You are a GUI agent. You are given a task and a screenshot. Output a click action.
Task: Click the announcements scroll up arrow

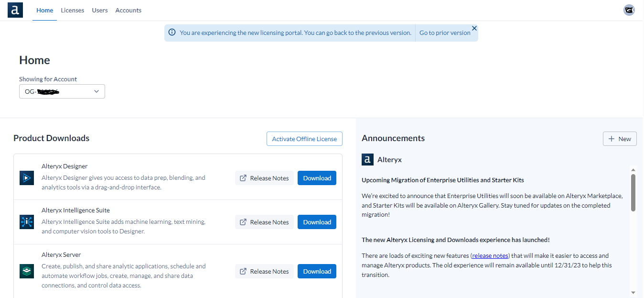point(633,170)
